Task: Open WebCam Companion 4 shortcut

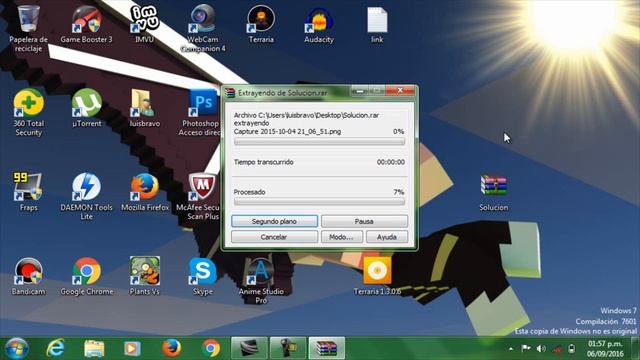Action: [203, 20]
